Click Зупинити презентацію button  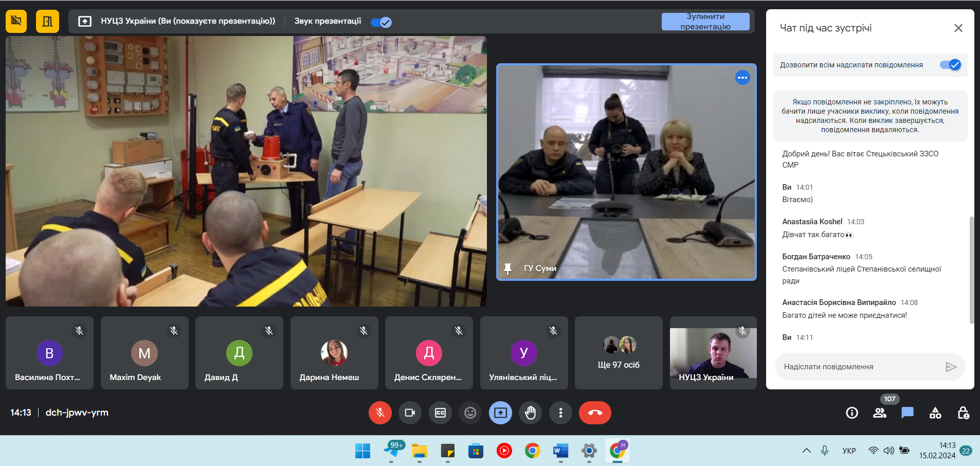tap(705, 22)
